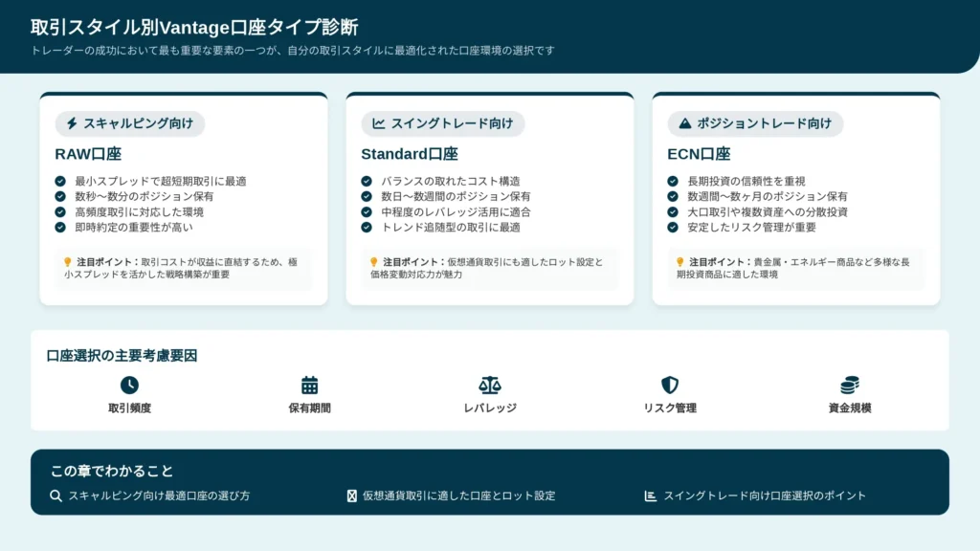The width and height of the screenshot is (980, 551).
Task: Click the balance scale icon above レバレッジ
Action: click(490, 385)
